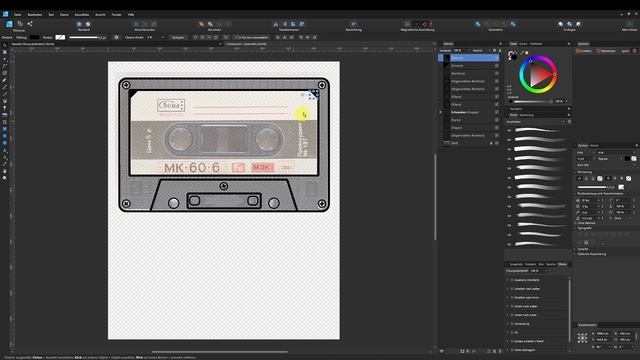The image size is (640, 360).
Task: Open the Datei menu
Action: click(x=18, y=14)
